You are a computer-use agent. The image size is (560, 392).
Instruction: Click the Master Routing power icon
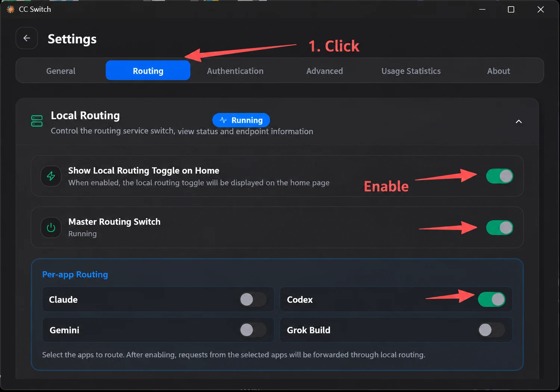pos(51,228)
